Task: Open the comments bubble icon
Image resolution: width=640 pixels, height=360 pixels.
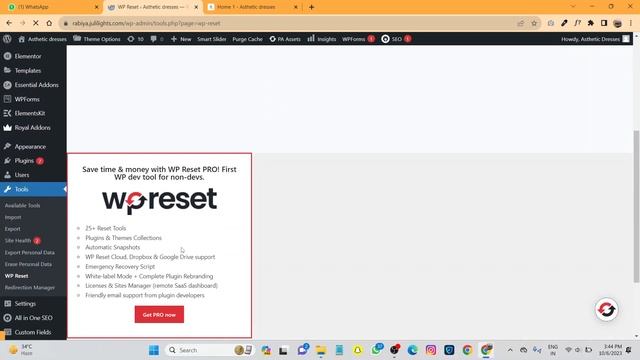Action: (x=157, y=39)
